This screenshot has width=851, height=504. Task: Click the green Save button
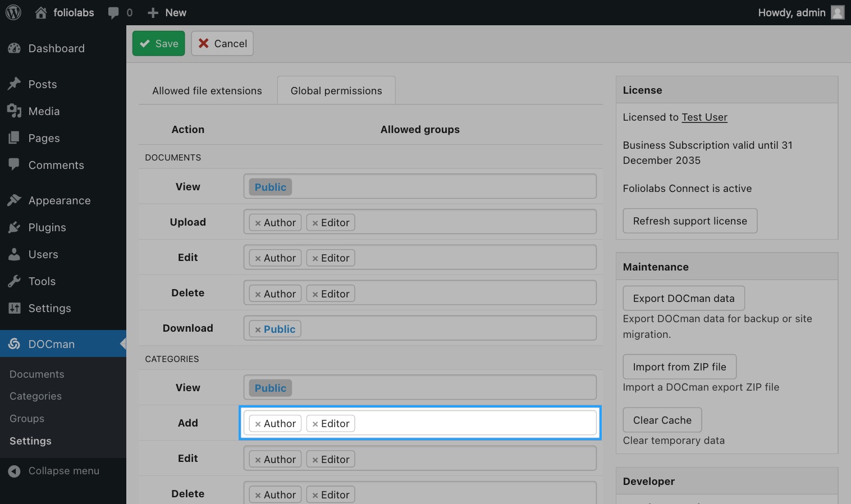click(159, 43)
